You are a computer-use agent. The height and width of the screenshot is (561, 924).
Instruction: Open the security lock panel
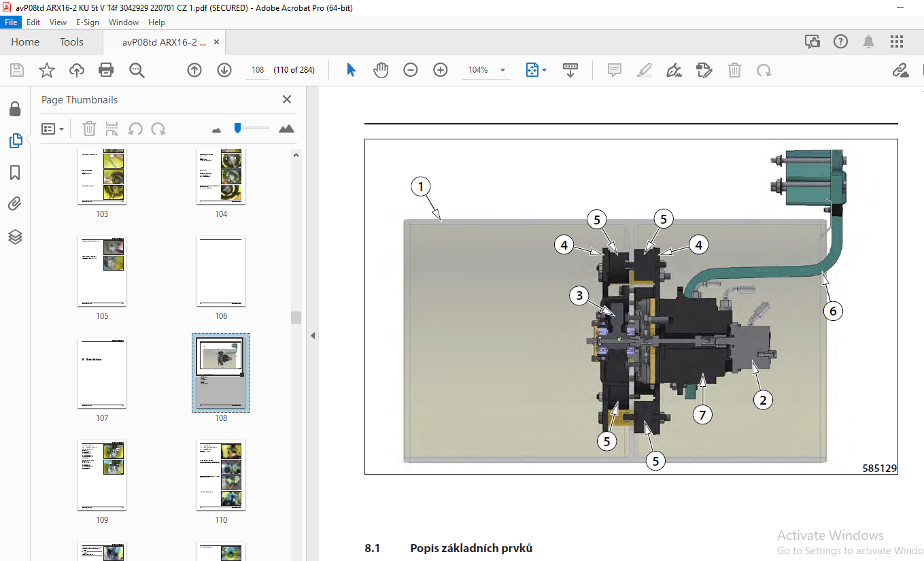coord(15,109)
